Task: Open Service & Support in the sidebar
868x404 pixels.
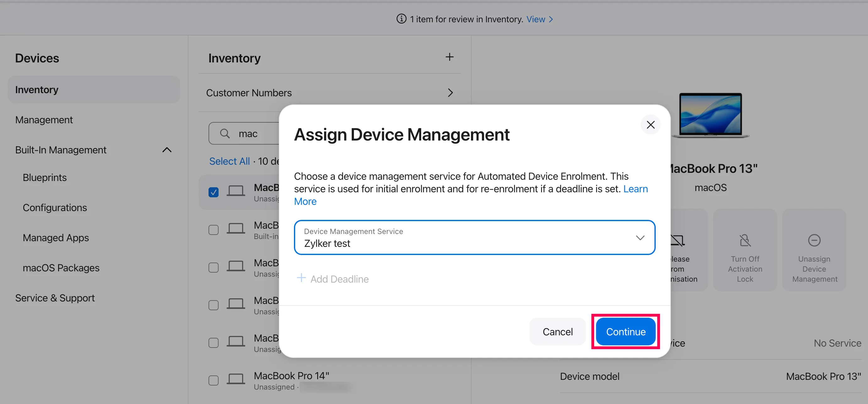Action: [55, 298]
